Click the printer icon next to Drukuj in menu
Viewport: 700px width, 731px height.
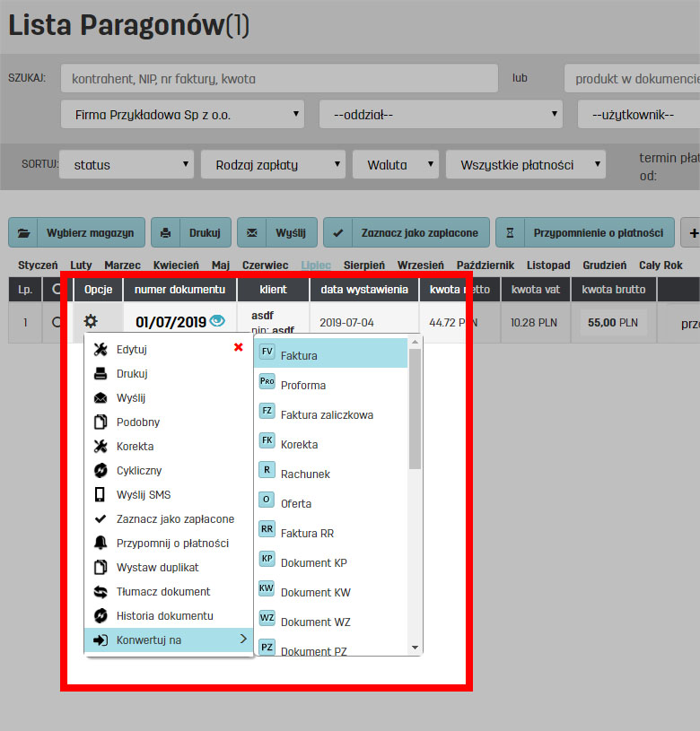pyautogui.click(x=101, y=373)
